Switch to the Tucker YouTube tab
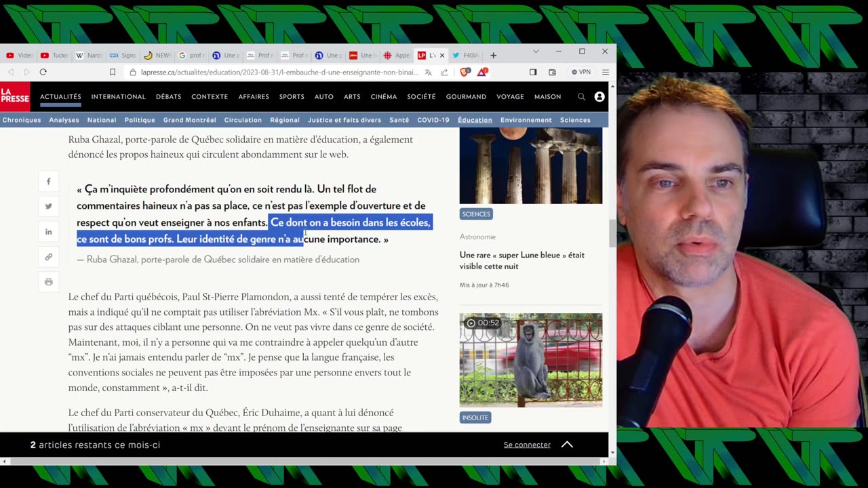The width and height of the screenshot is (868, 488). coord(54,56)
